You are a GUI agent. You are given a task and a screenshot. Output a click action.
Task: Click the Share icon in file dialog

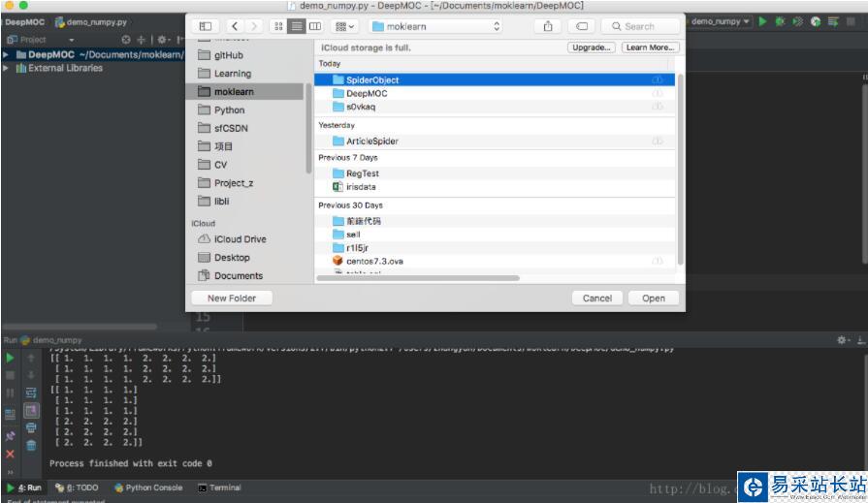tap(548, 26)
